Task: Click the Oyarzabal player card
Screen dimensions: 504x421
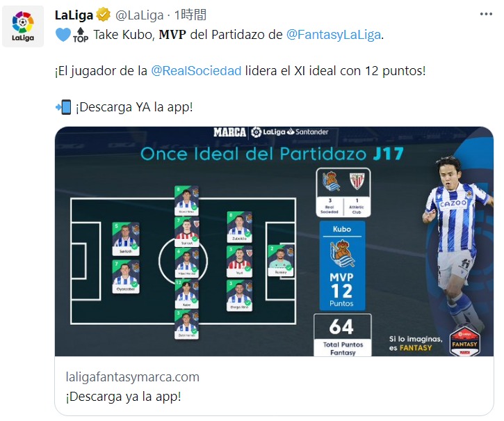Action: point(126,276)
